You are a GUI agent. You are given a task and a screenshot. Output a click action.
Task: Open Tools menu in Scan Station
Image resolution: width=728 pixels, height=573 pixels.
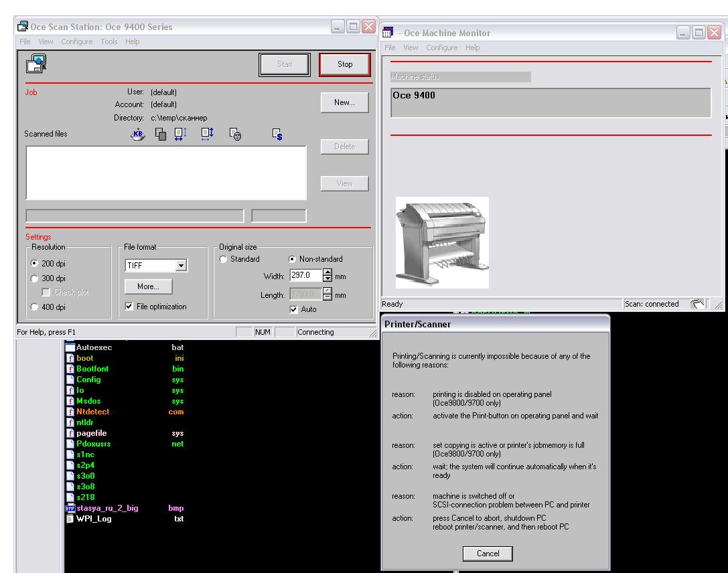coord(109,42)
